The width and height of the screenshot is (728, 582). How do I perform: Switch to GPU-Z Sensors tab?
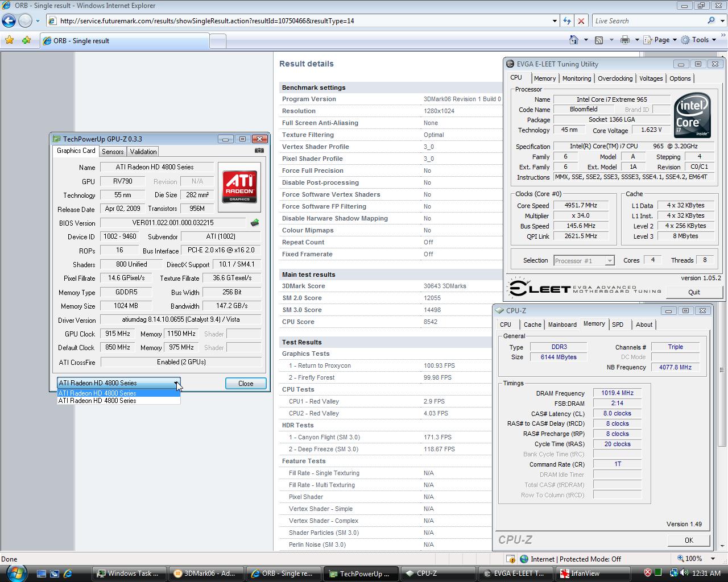(113, 152)
